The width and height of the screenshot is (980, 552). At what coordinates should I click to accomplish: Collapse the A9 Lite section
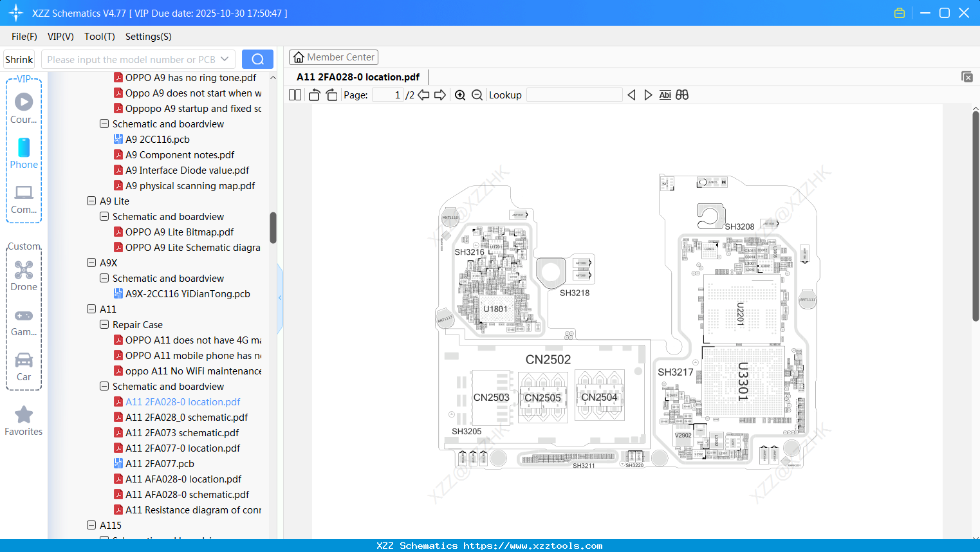(x=91, y=201)
